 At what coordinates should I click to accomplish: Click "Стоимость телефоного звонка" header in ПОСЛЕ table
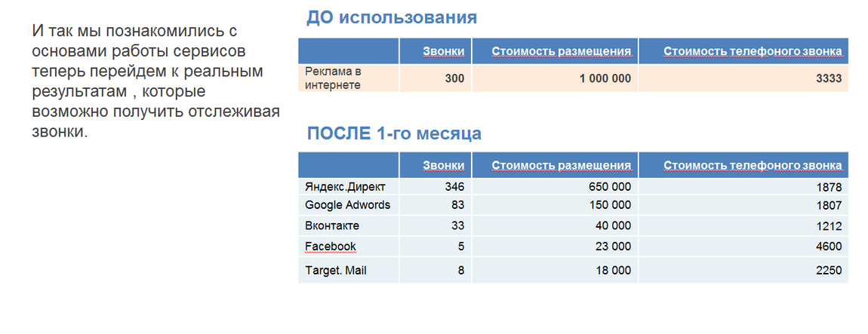753,165
